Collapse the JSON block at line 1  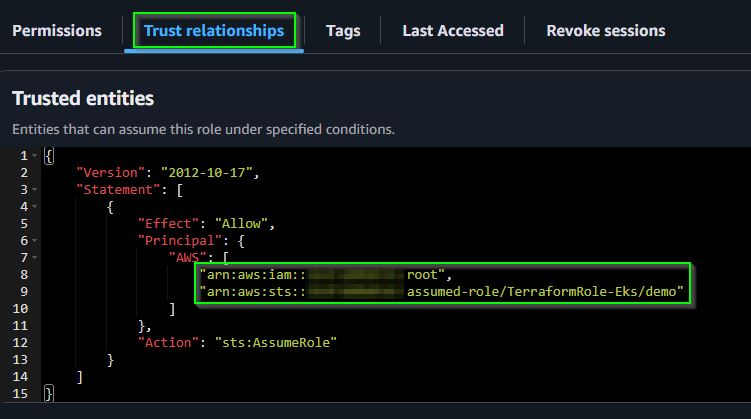click(34, 156)
